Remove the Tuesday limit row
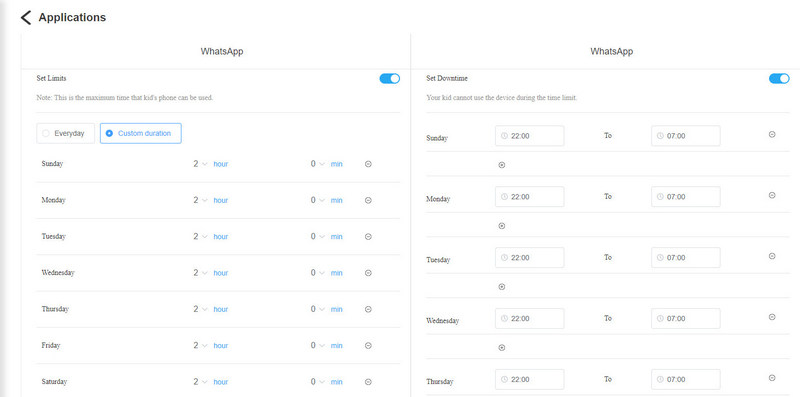 (368, 236)
